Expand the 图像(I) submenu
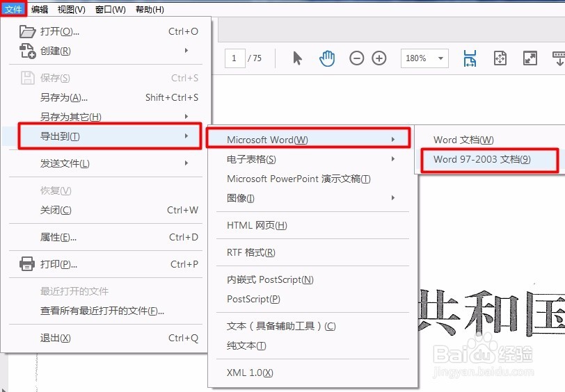 313,198
